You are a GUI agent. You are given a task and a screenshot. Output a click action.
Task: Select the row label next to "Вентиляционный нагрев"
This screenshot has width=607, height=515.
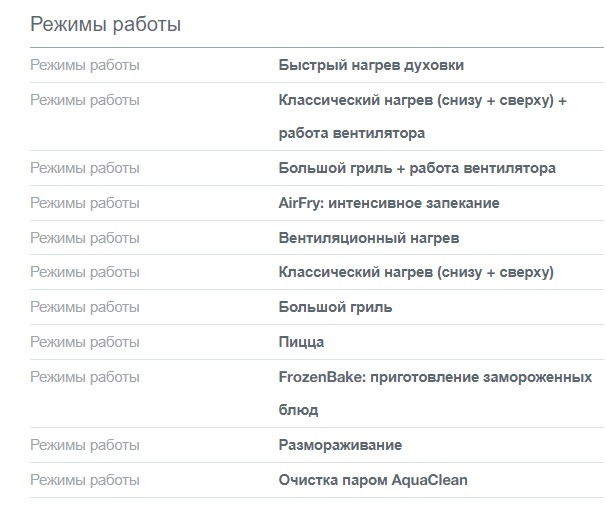85,238
